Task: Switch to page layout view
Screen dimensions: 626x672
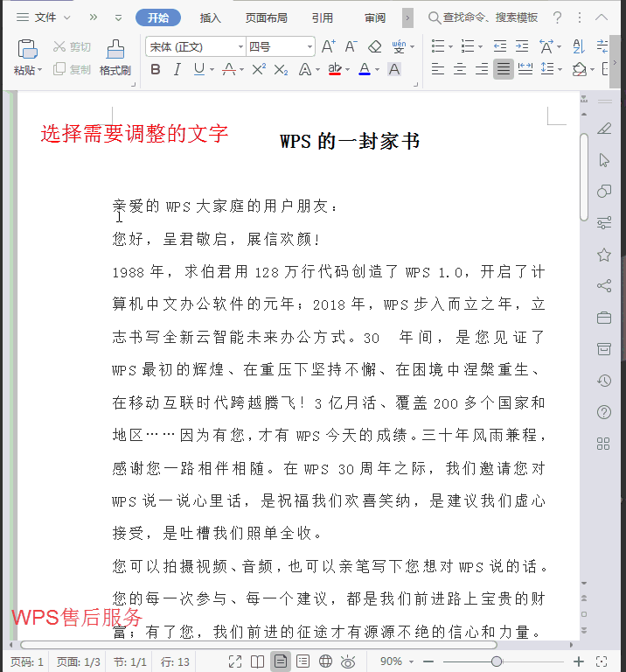Action: click(x=281, y=661)
